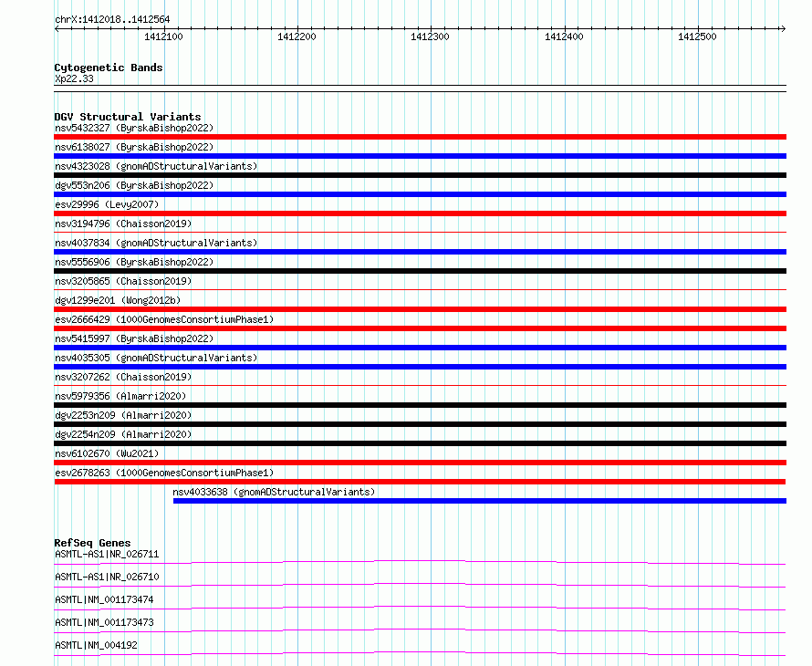
Task: Click the left scroll arrow on ruler
Action: pos(57,29)
